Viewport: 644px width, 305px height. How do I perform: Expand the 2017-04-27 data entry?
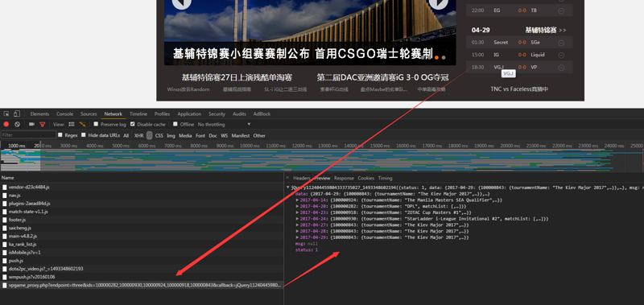click(297, 225)
